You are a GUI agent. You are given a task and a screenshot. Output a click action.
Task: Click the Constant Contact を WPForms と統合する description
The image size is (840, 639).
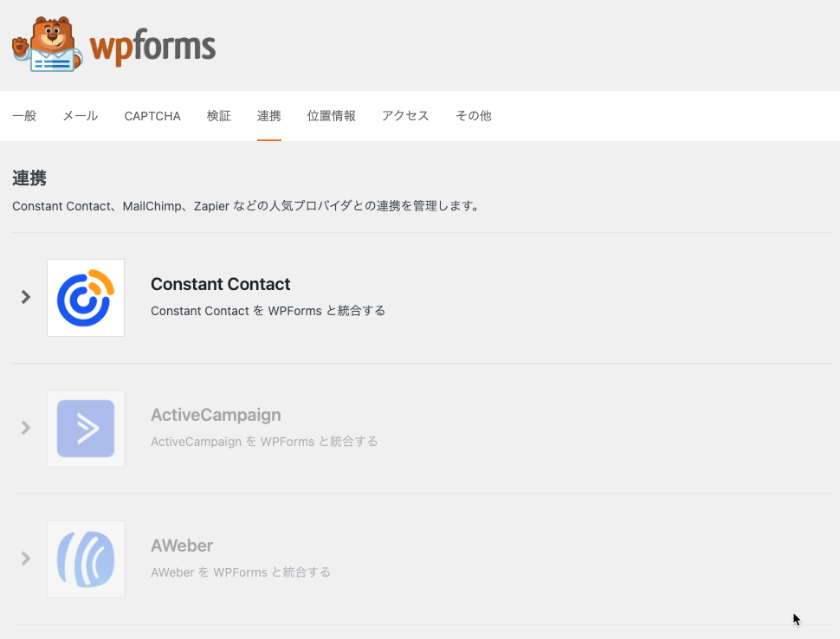coord(268,311)
